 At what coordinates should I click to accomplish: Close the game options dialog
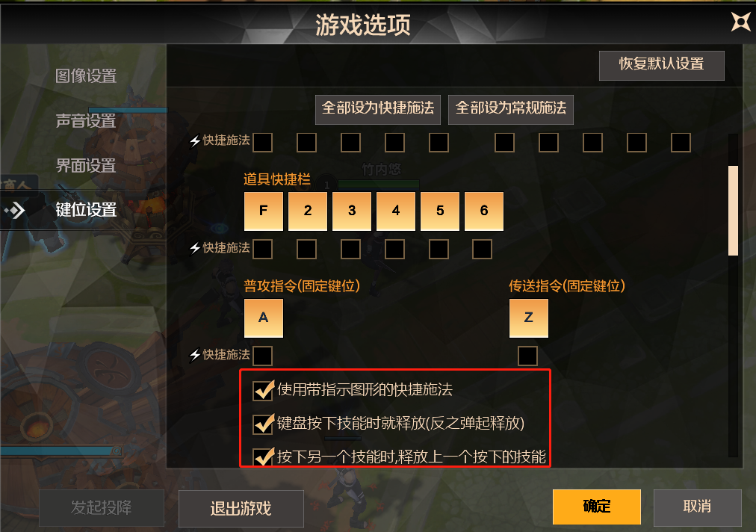pyautogui.click(x=740, y=22)
